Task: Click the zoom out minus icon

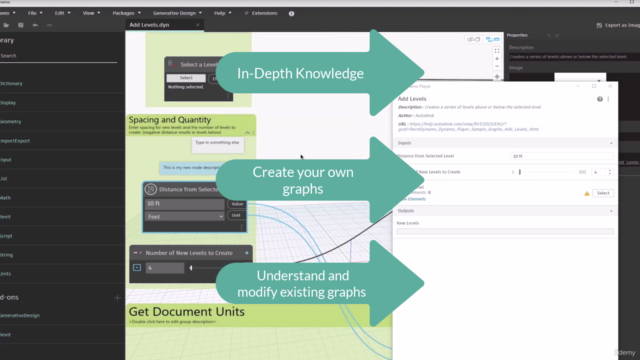Action: coord(497,67)
